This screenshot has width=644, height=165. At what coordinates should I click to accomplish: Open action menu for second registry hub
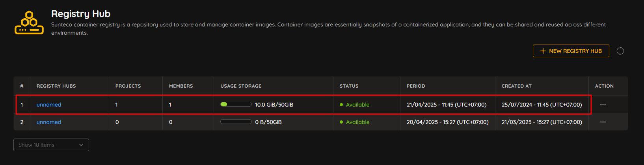[603, 122]
